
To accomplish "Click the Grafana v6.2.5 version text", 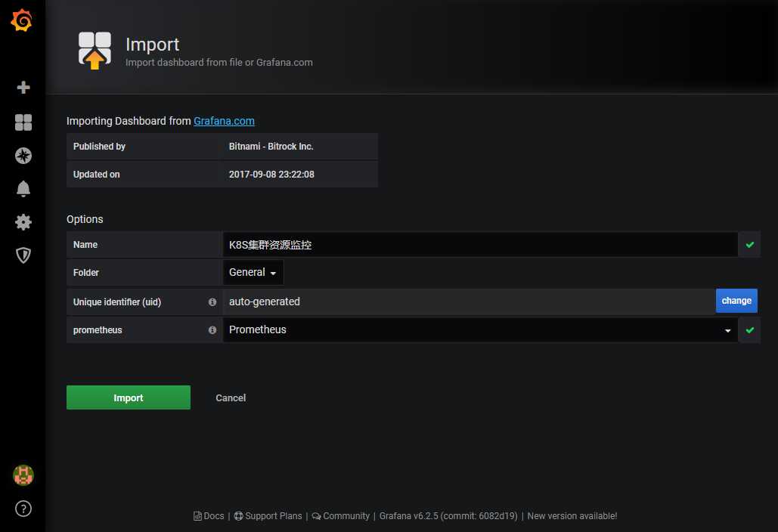I will pyautogui.click(x=448, y=516).
